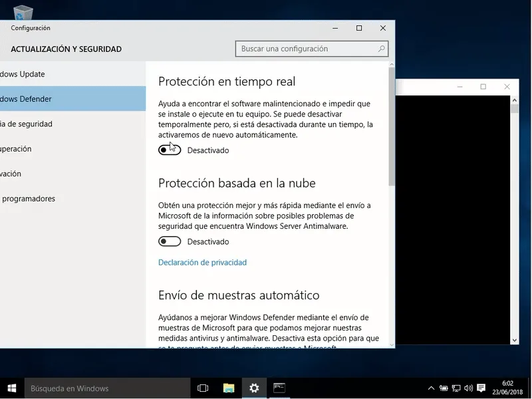
Task: Open File Explorer from the taskbar
Action: tap(228, 388)
